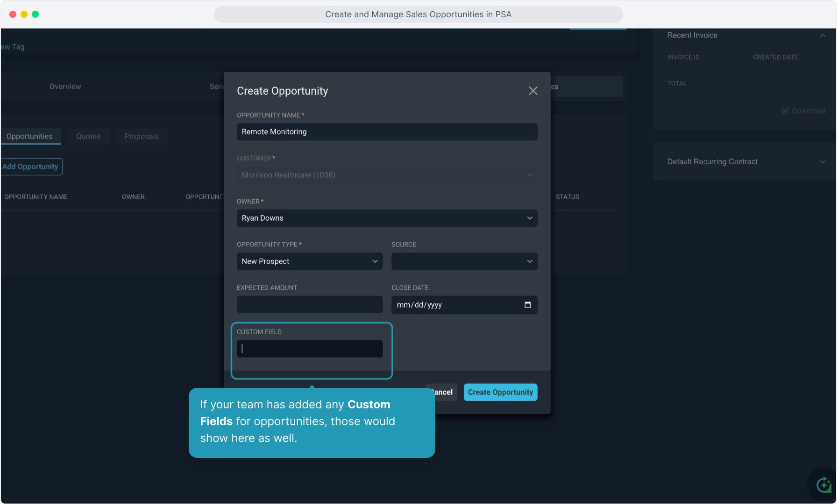
Task: Click the Expected Amount field
Action: (310, 305)
